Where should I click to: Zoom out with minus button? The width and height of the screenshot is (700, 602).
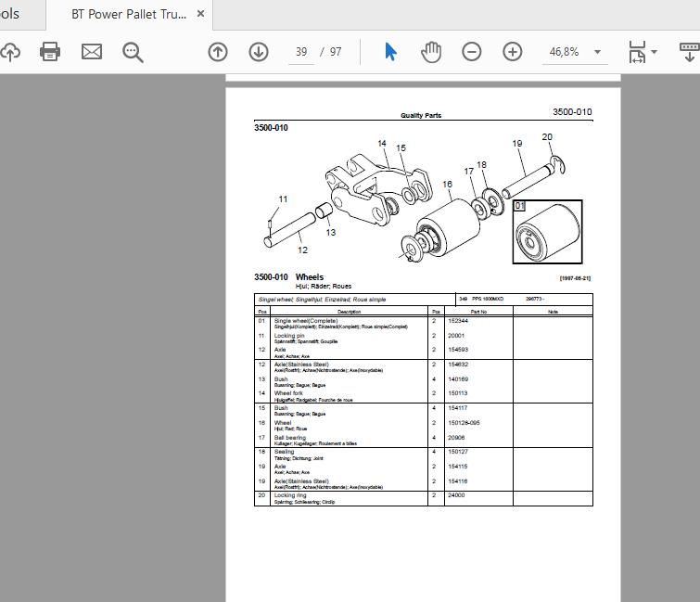pos(471,52)
